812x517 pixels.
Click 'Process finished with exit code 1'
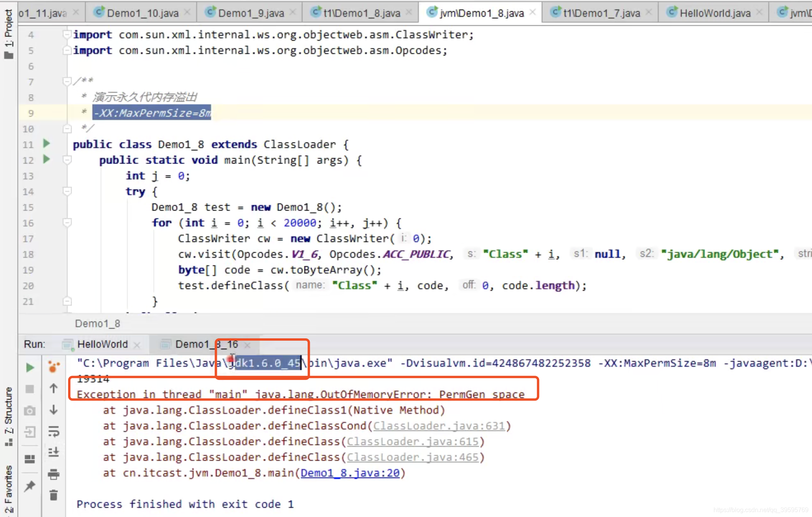pos(185,504)
